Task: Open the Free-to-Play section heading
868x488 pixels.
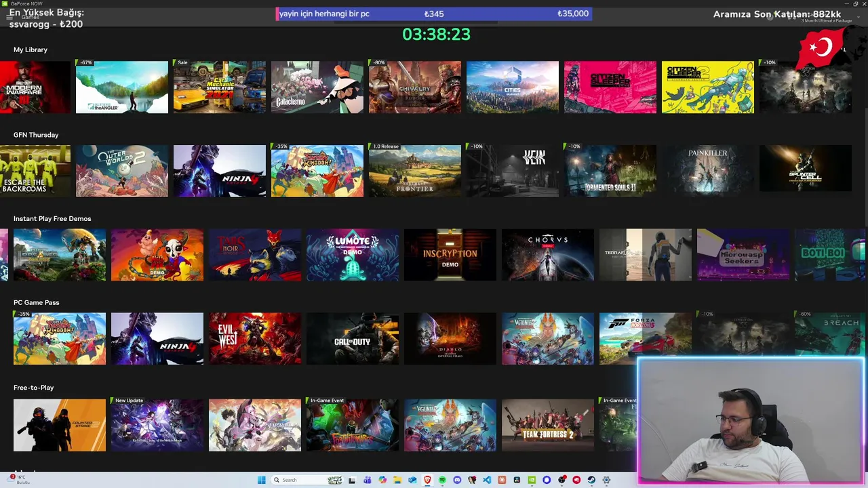Action: [x=33, y=388]
